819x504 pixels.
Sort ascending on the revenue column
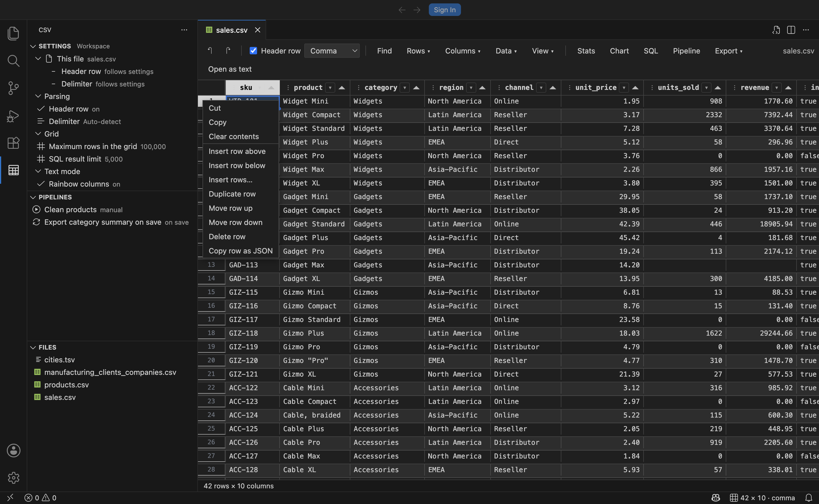[788, 88]
